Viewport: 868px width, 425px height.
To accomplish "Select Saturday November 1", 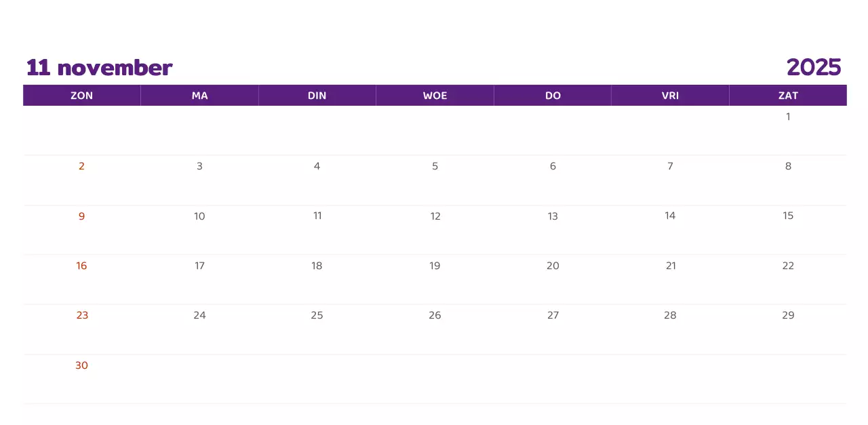I will (x=788, y=117).
